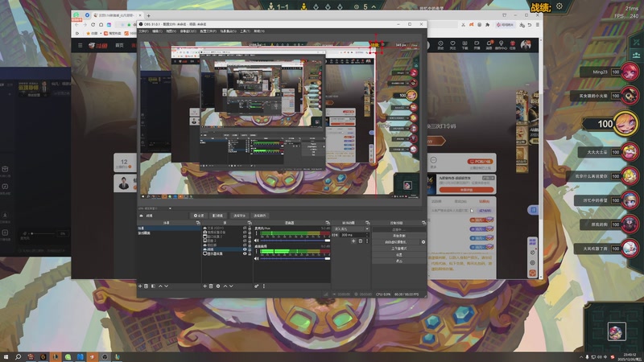Reload the page in the browser window
The height and width of the screenshot is (362, 644).
click(93, 25)
